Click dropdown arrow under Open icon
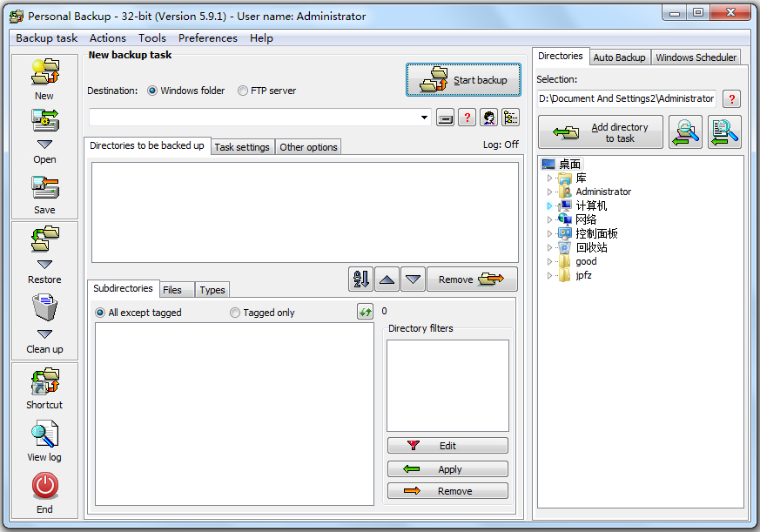Image resolution: width=760 pixels, height=532 pixels. (44, 144)
